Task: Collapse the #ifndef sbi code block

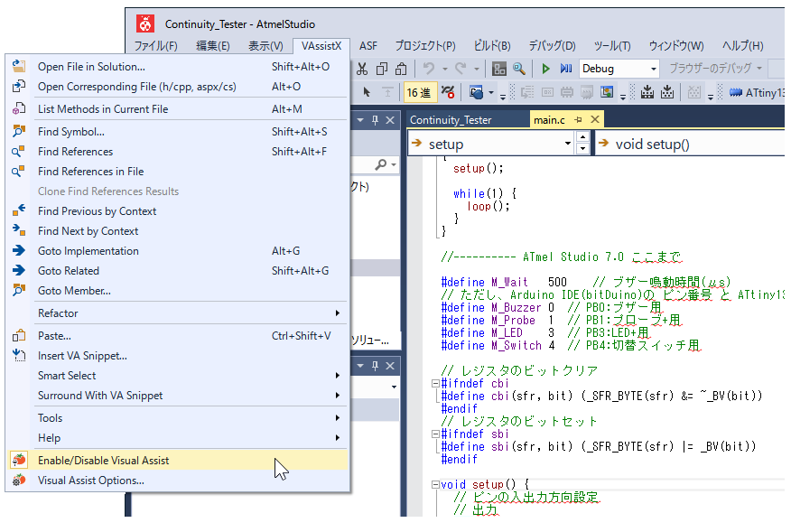Action: 435,434
